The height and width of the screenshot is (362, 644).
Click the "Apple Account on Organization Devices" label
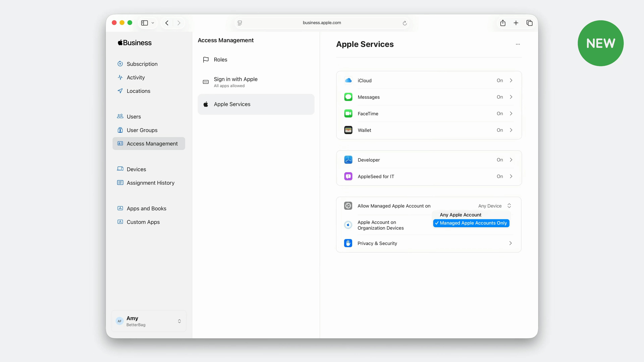[x=381, y=225]
